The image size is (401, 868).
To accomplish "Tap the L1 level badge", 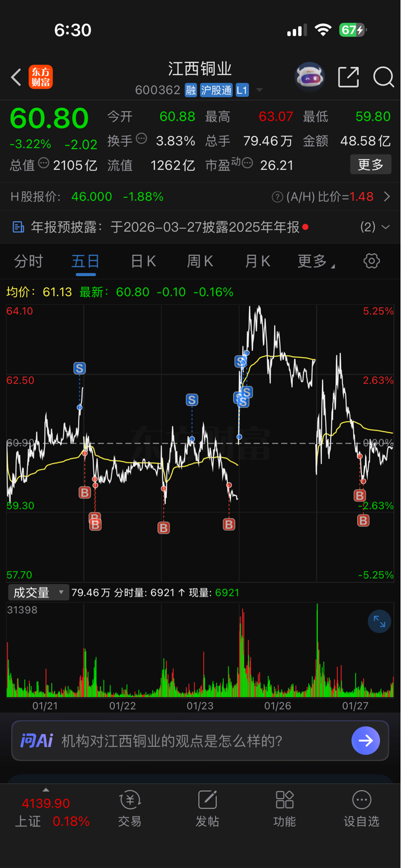I will 242,90.
